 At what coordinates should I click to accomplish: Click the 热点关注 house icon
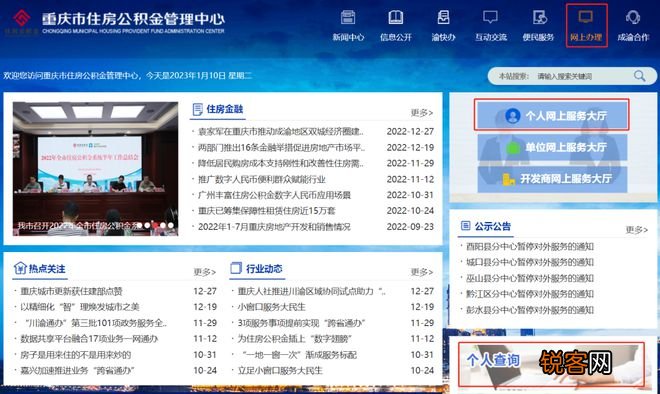[20, 268]
